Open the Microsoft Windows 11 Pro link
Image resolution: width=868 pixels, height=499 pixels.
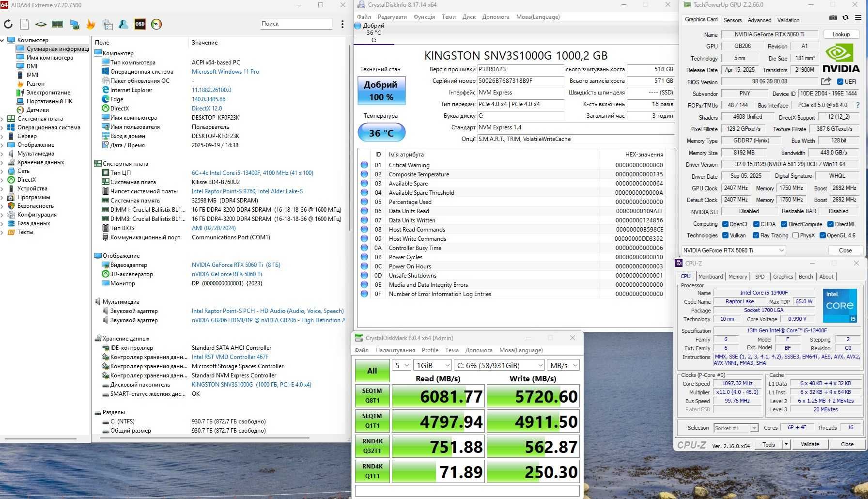point(225,72)
